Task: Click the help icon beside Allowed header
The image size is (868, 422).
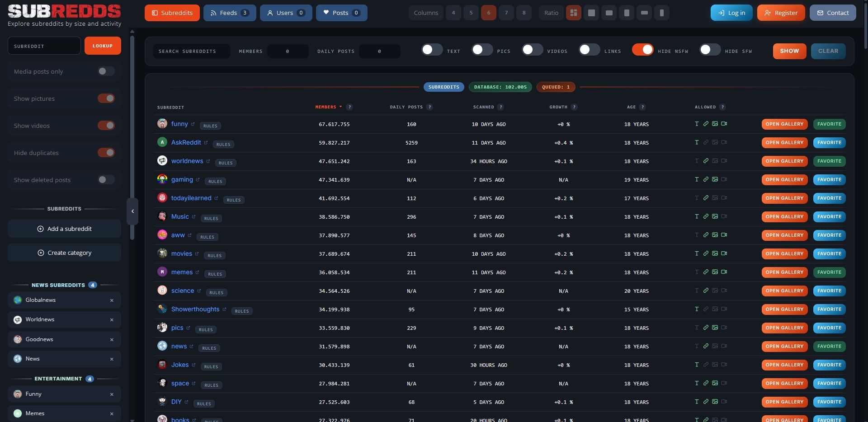Action: tap(722, 107)
